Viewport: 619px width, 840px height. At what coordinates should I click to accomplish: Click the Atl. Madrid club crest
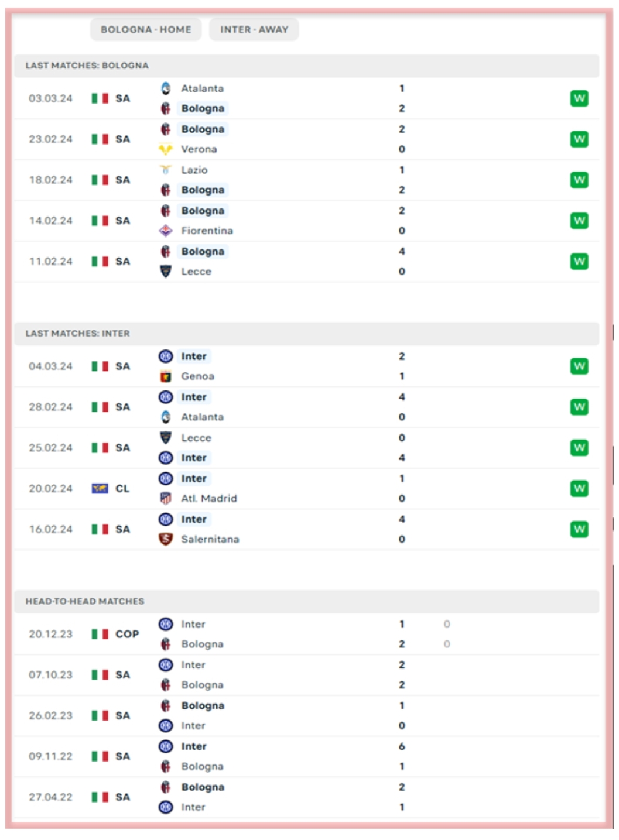click(166, 499)
